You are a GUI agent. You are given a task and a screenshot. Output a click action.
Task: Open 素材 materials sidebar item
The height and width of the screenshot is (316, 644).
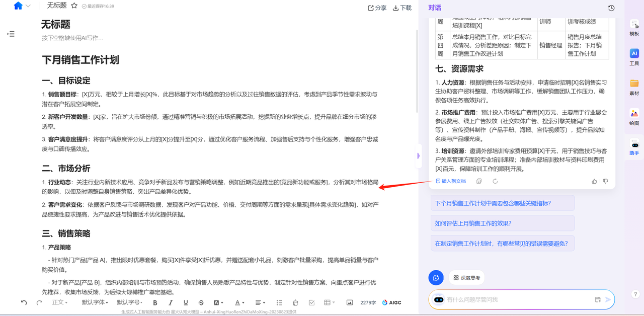click(634, 87)
